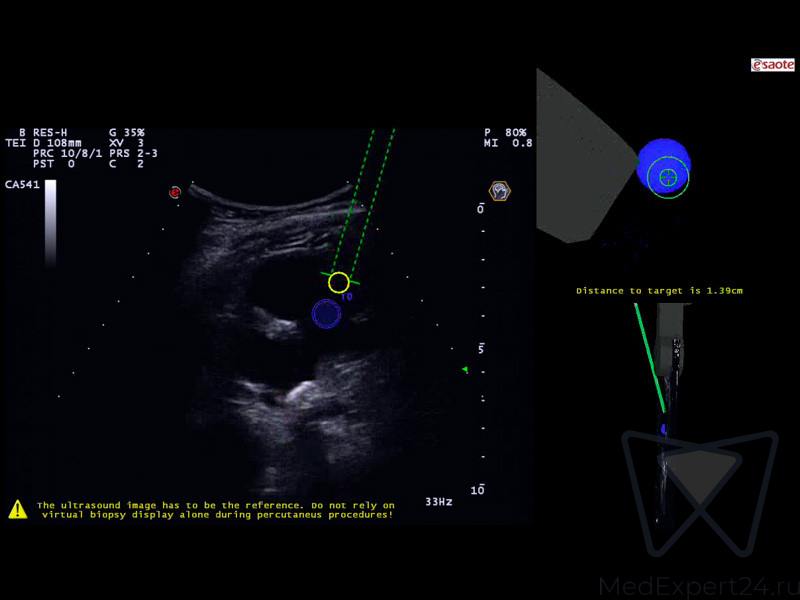This screenshot has height=600, width=800.
Task: Click the yellow needle tip circle marker
Action: click(x=339, y=282)
